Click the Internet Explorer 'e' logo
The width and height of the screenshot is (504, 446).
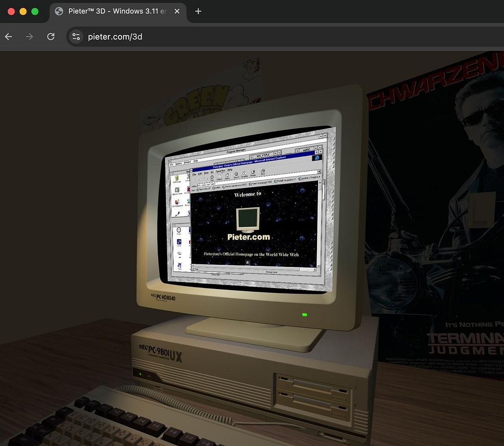pyautogui.click(x=317, y=158)
